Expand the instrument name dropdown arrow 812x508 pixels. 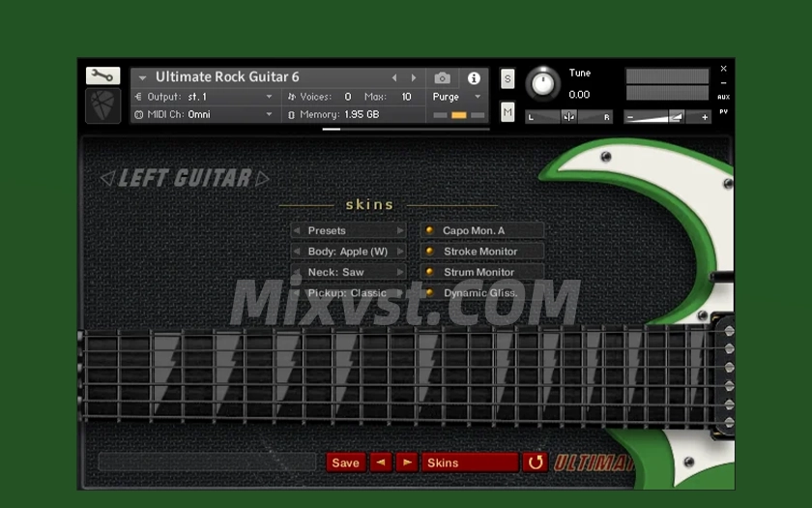pyautogui.click(x=142, y=78)
